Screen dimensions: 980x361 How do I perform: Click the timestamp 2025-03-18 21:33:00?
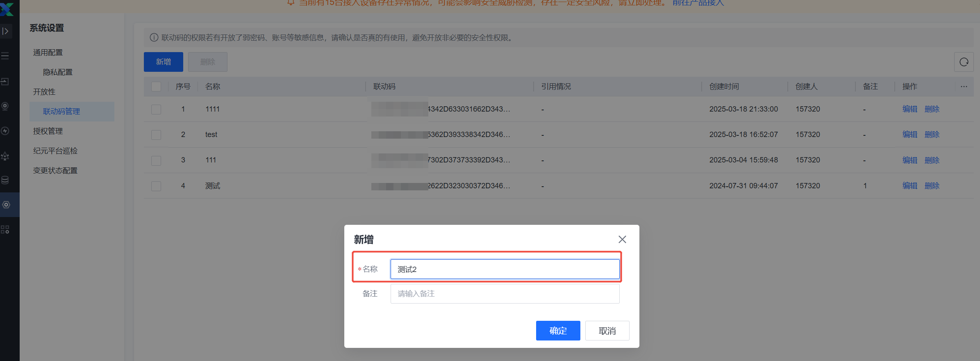tap(744, 109)
